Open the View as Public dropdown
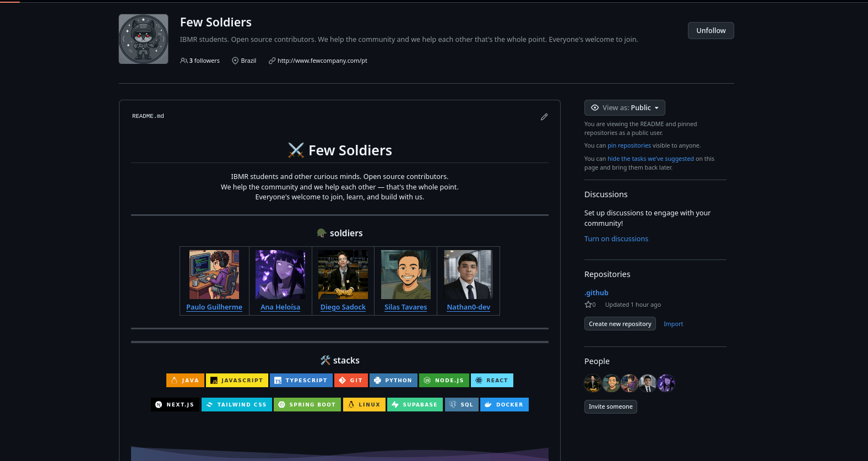The height and width of the screenshot is (461, 868). (625, 107)
